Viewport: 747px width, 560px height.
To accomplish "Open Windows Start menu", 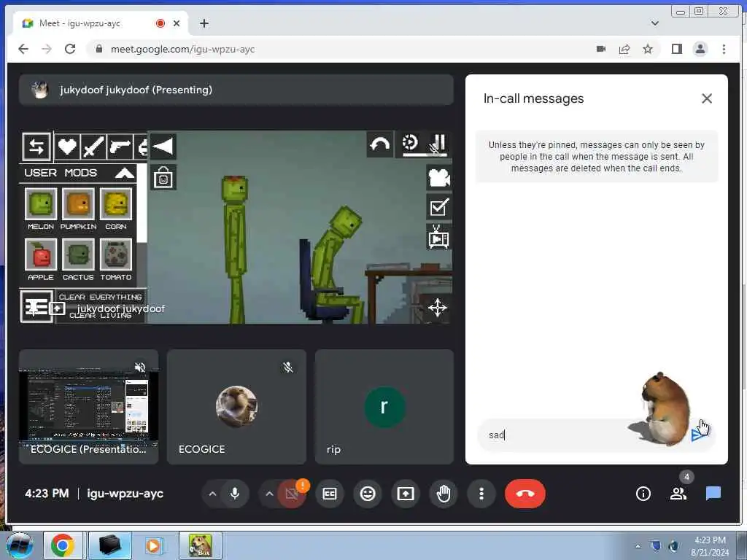I will click(20, 545).
